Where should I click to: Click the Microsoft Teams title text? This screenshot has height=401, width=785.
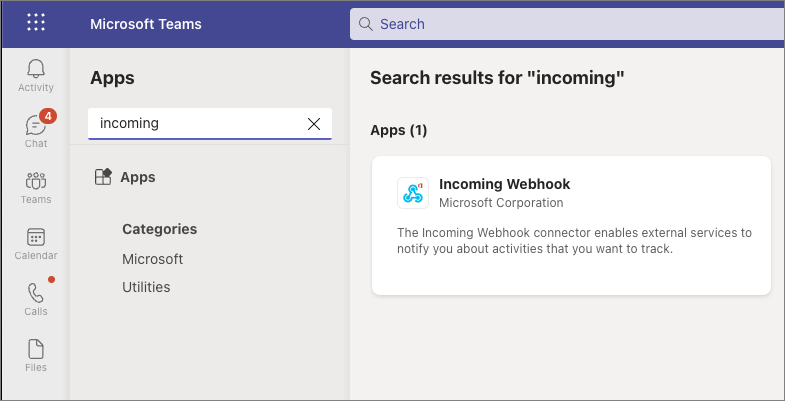[x=146, y=24]
